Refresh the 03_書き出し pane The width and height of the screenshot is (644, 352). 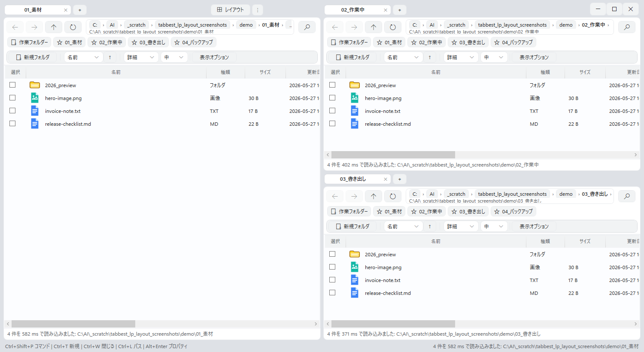[x=393, y=196]
